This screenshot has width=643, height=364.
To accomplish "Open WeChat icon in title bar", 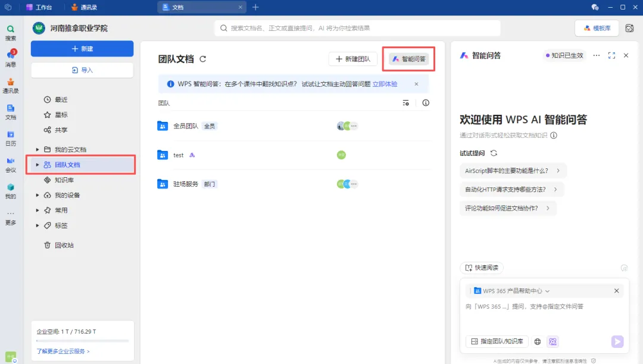I will (x=595, y=7).
